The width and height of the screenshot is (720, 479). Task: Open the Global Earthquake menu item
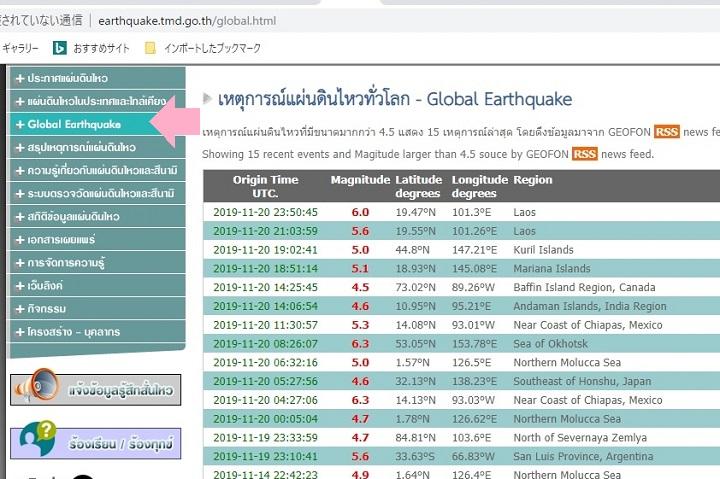click(74, 125)
